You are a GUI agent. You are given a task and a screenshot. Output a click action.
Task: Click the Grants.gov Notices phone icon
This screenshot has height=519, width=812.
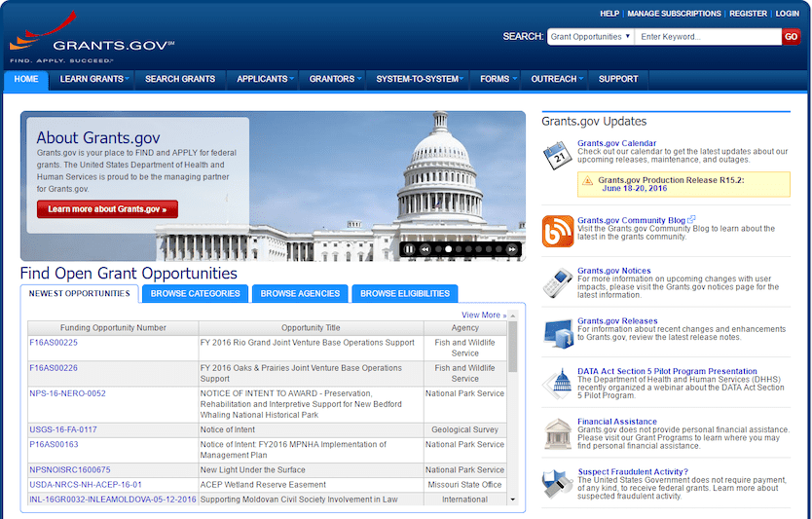pyautogui.click(x=558, y=282)
